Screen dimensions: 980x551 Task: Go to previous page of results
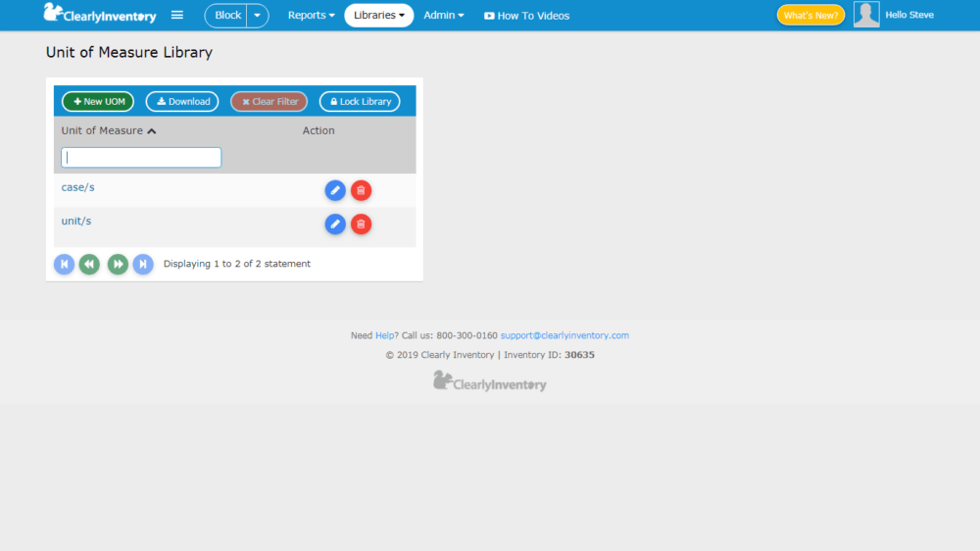[x=89, y=264]
